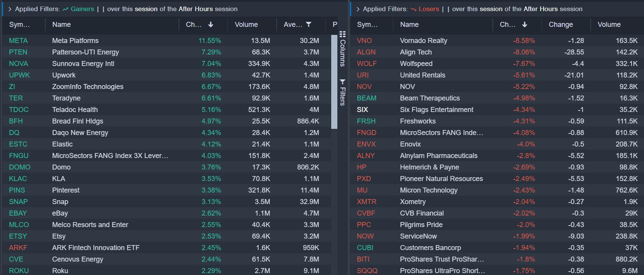Select the ETSY ticker symbol
Image resolution: width=644 pixels, height=275 pixels.
click(x=18, y=236)
